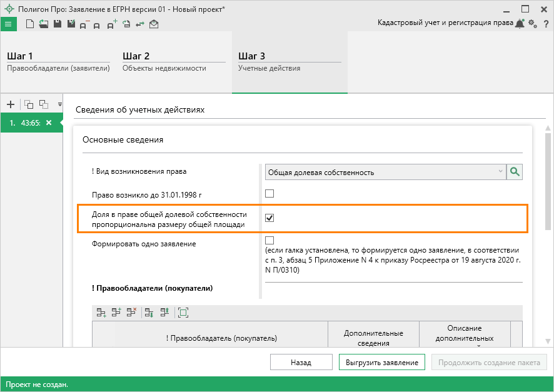Click the plus icon above the list
554x392 pixels.
coord(10,104)
